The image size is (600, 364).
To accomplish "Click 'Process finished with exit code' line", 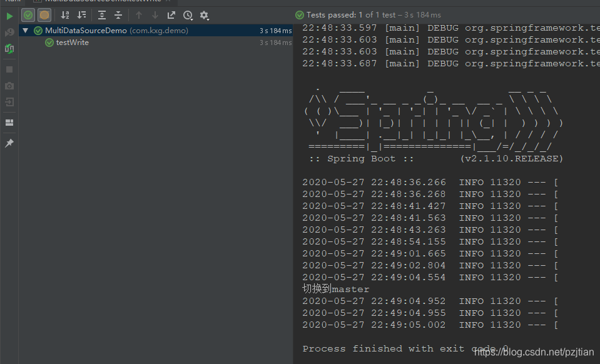I will pyautogui.click(x=405, y=349).
